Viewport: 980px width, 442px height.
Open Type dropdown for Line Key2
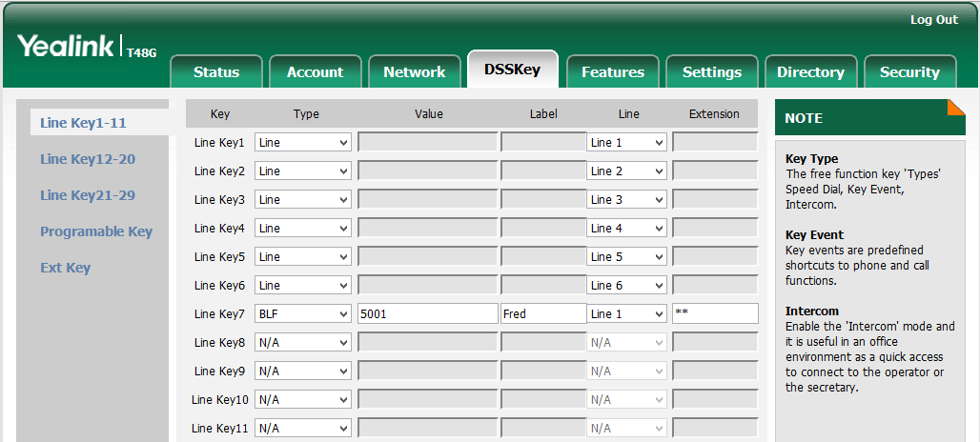pyautogui.click(x=303, y=171)
